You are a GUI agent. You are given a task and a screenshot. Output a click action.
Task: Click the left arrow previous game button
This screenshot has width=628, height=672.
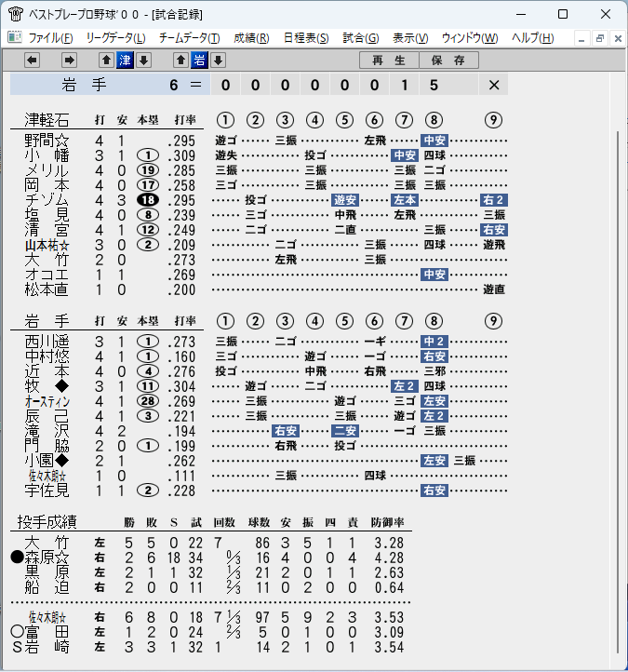(33, 60)
